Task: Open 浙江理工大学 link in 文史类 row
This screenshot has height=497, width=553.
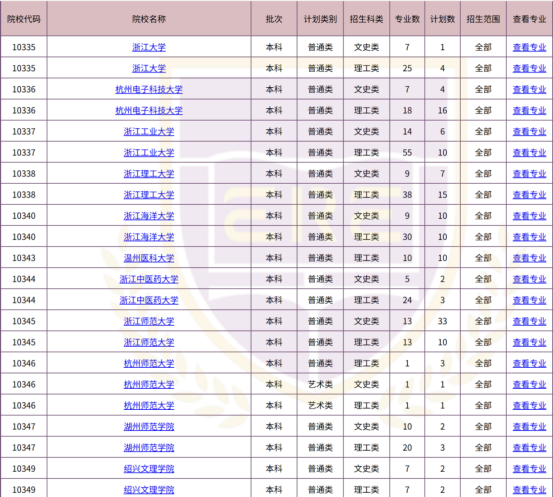Action: tap(149, 174)
